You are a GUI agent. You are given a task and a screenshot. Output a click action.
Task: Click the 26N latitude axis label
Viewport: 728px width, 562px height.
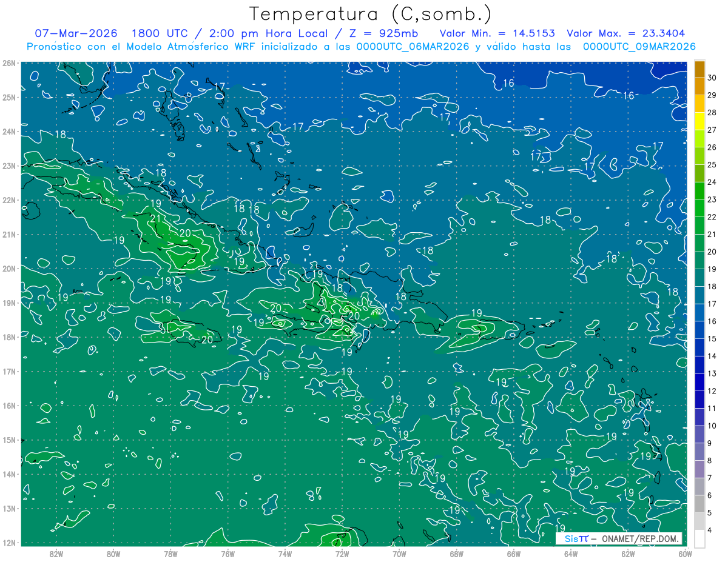[x=8, y=63]
